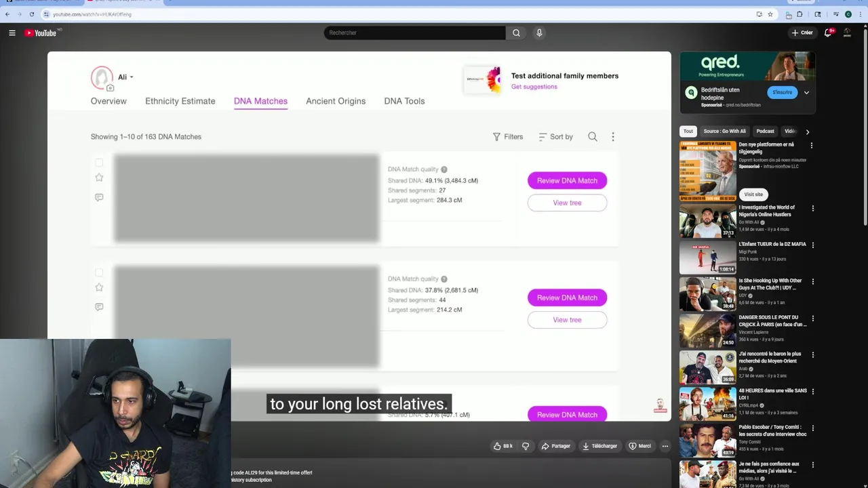Tick the checkbox for 37.8% DNA match
868x488 pixels.
coord(99,272)
